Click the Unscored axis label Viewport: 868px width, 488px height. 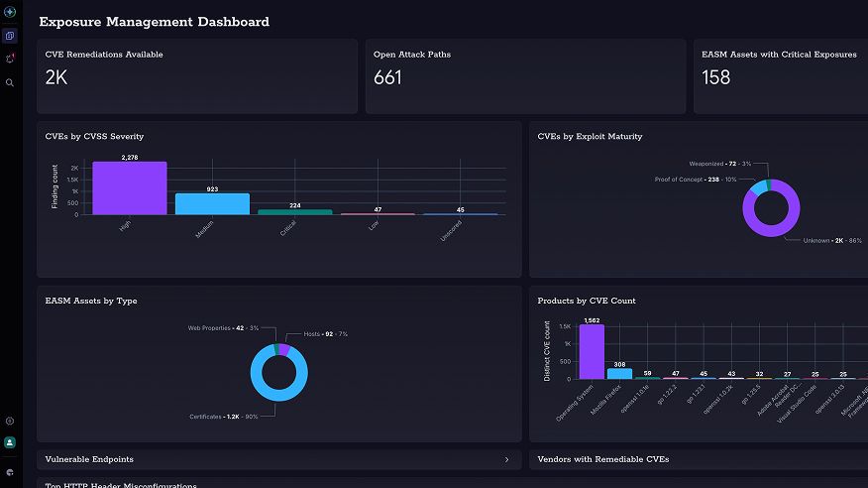point(451,231)
